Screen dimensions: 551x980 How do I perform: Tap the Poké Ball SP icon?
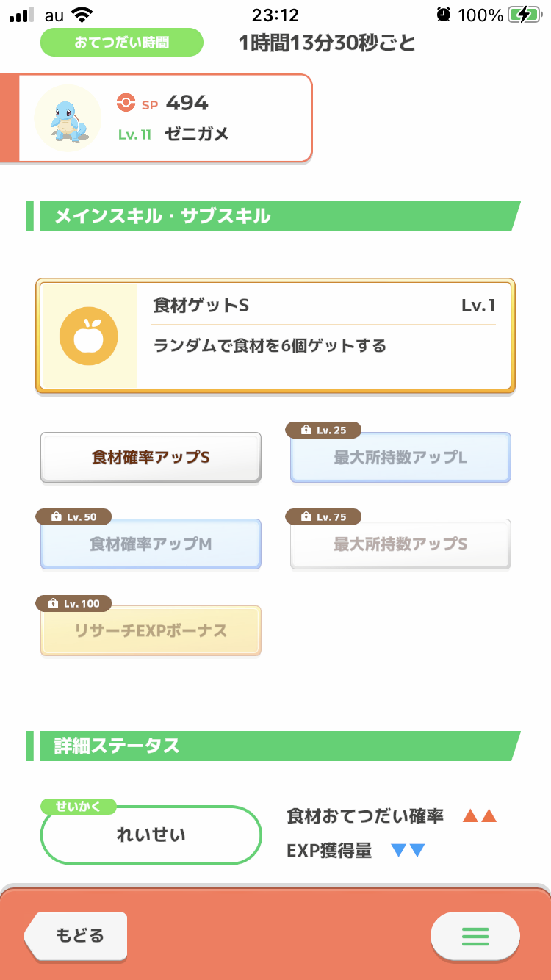coord(126,104)
